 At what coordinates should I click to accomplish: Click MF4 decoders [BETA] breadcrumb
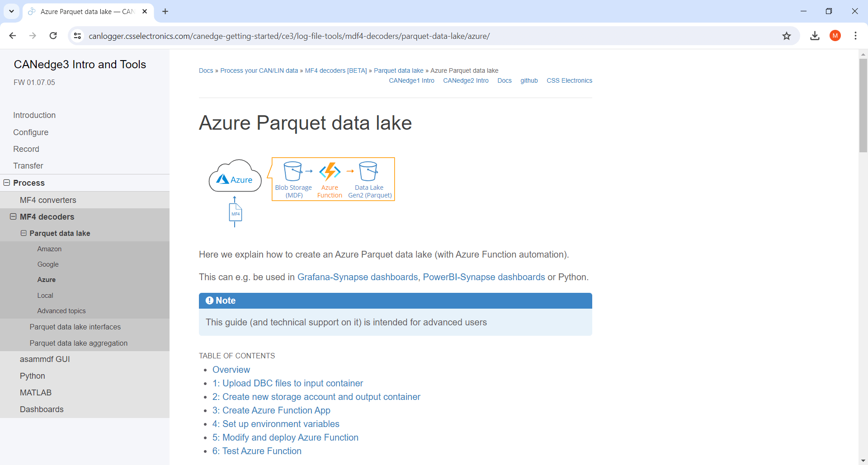click(x=336, y=70)
